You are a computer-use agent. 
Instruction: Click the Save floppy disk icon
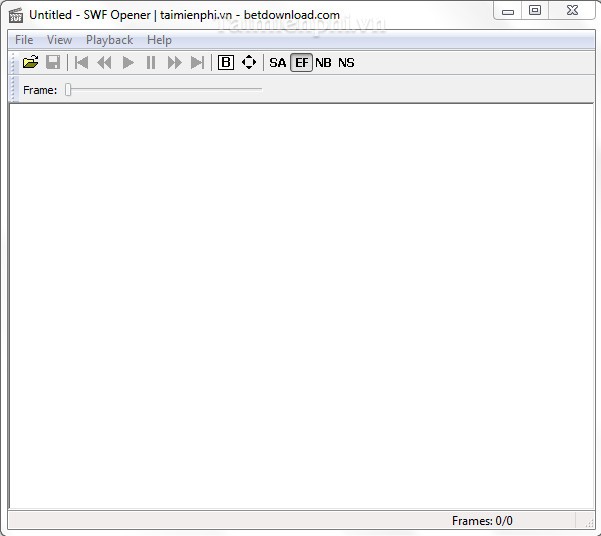(53, 62)
